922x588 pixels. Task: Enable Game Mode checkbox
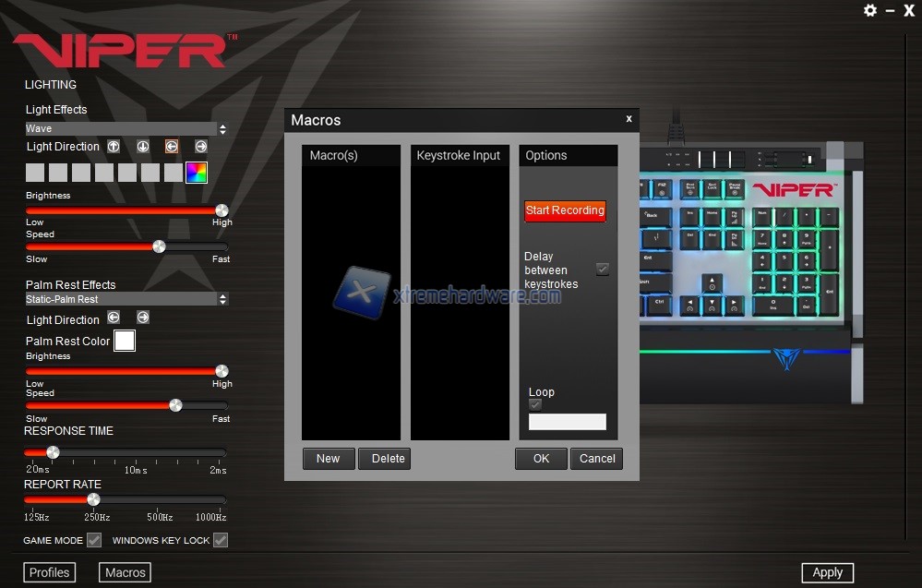click(x=94, y=540)
